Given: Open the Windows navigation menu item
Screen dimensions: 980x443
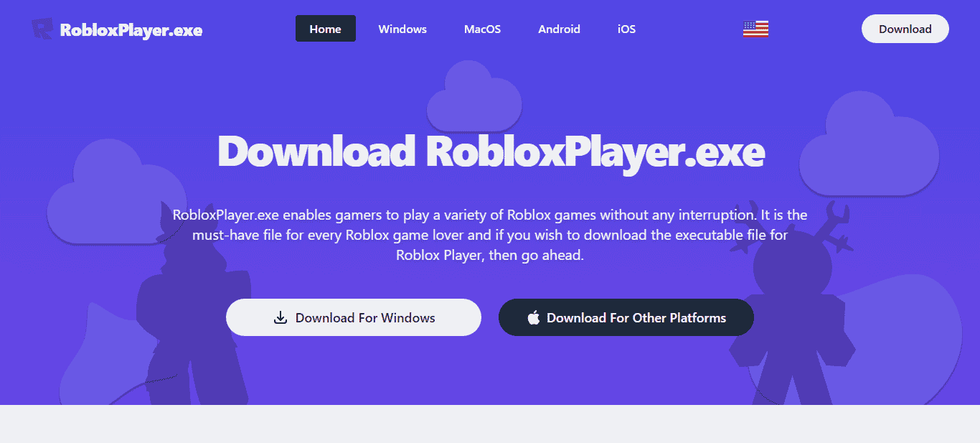Looking at the screenshot, I should [x=402, y=29].
